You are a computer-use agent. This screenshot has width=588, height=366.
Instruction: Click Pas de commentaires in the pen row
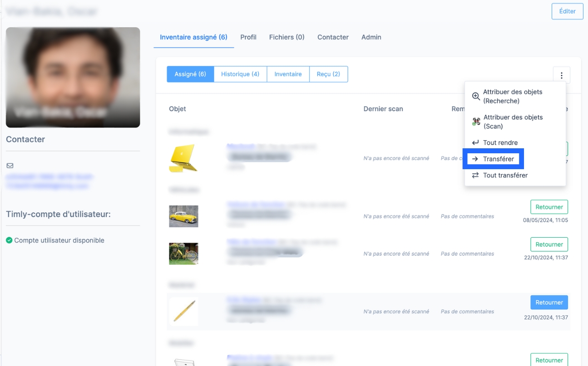point(467,312)
